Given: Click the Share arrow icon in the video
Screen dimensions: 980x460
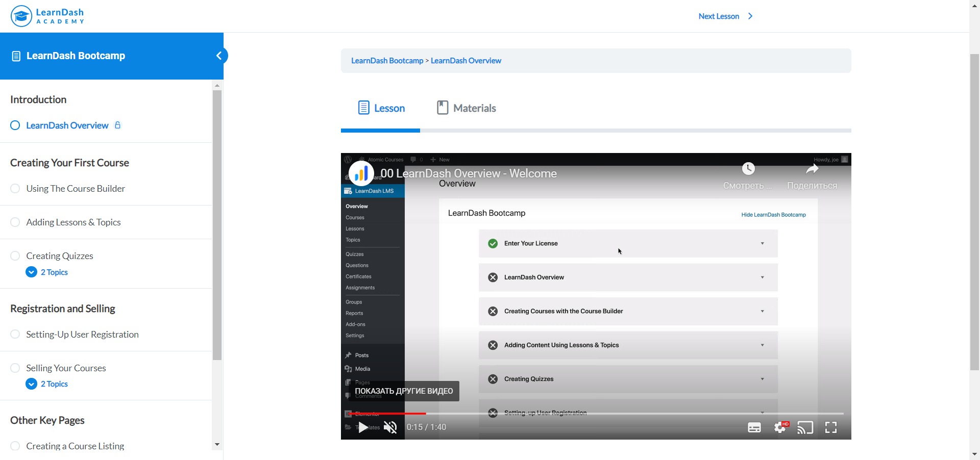Looking at the screenshot, I should (812, 169).
